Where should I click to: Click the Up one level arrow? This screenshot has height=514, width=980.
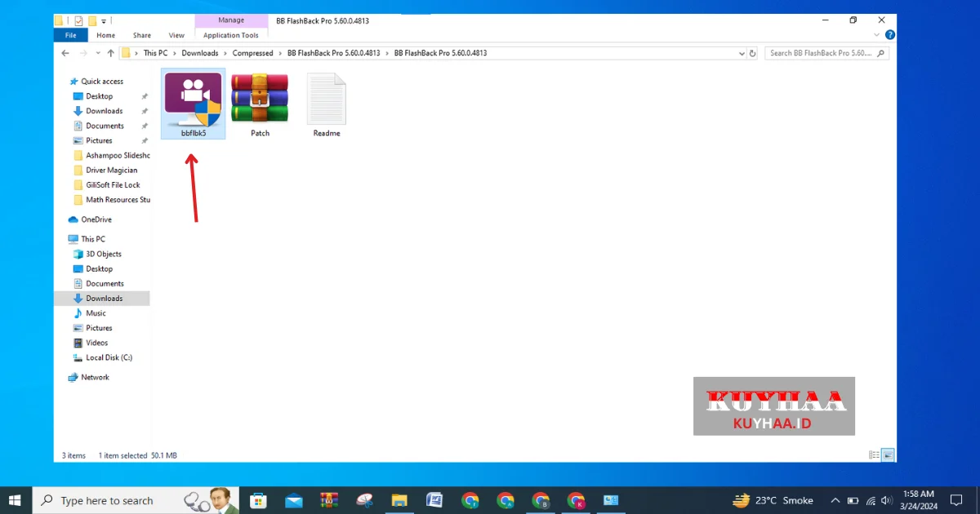pos(110,53)
